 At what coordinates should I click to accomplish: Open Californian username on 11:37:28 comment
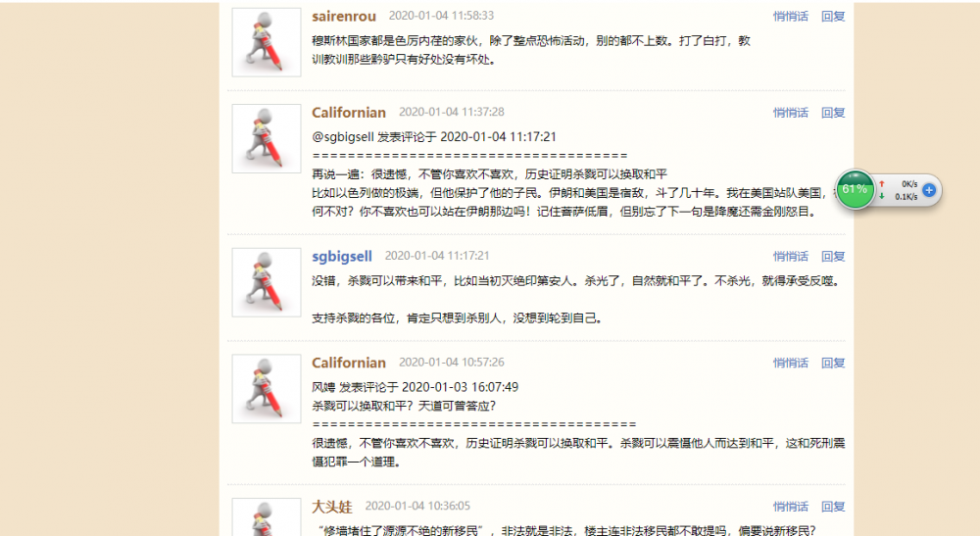[x=349, y=113]
